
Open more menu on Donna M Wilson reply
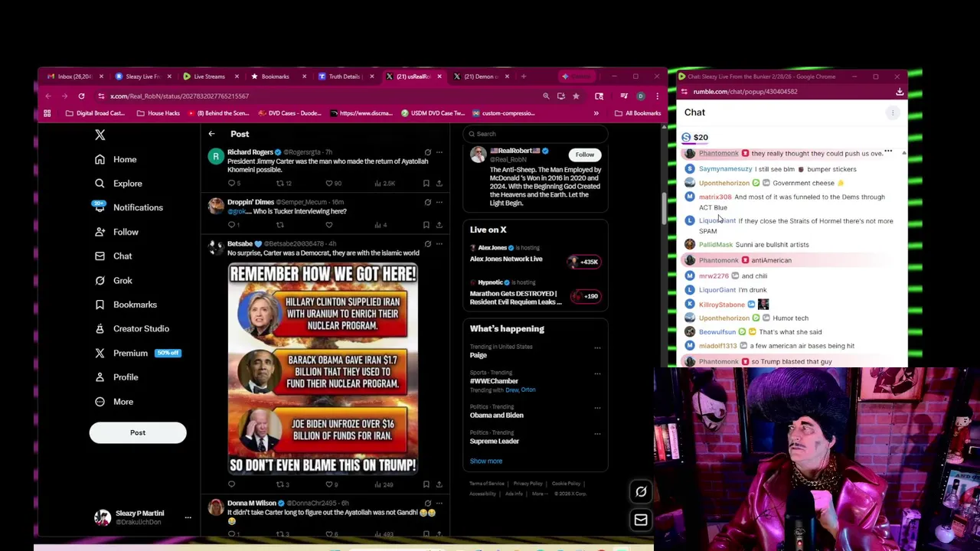point(439,503)
